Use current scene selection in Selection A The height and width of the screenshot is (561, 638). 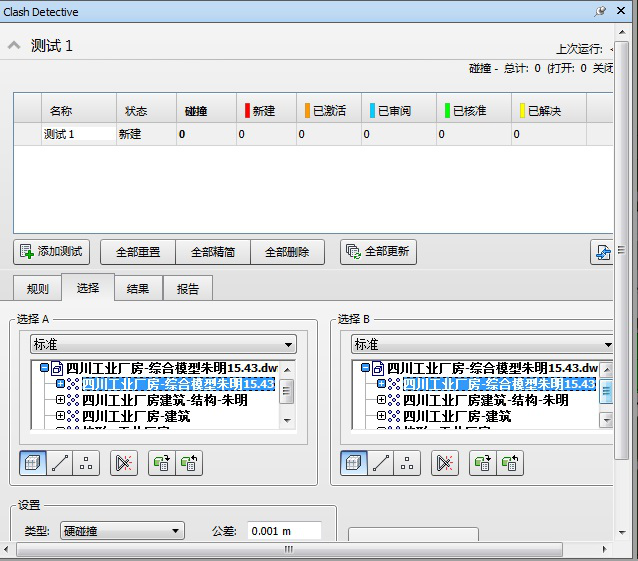162,463
